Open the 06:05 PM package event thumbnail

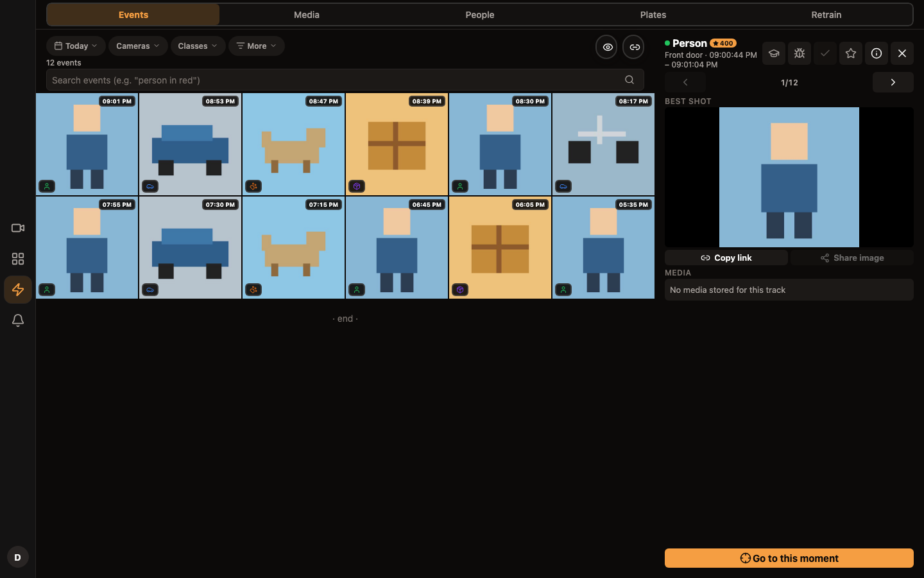(501, 247)
